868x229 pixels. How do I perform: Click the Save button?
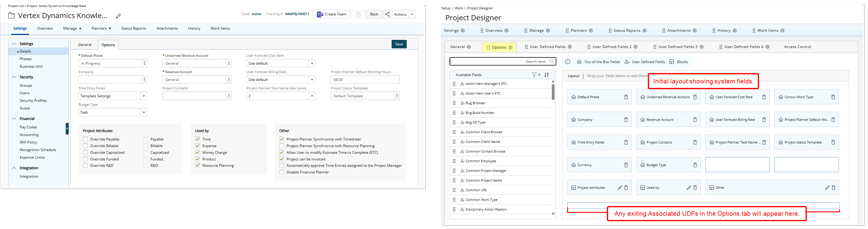399,44
